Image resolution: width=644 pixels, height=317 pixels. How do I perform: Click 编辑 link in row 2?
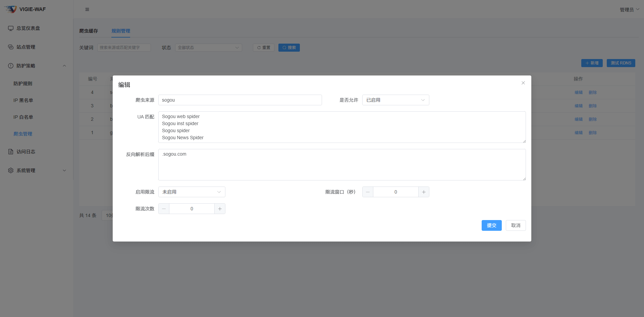[579, 119]
